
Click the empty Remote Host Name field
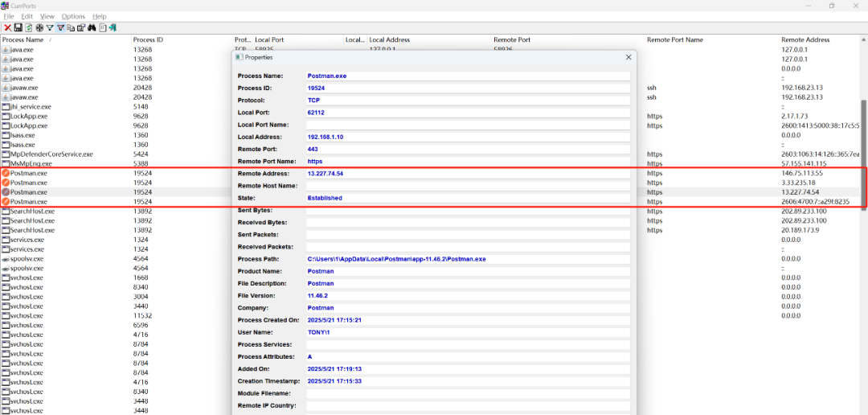pos(468,186)
